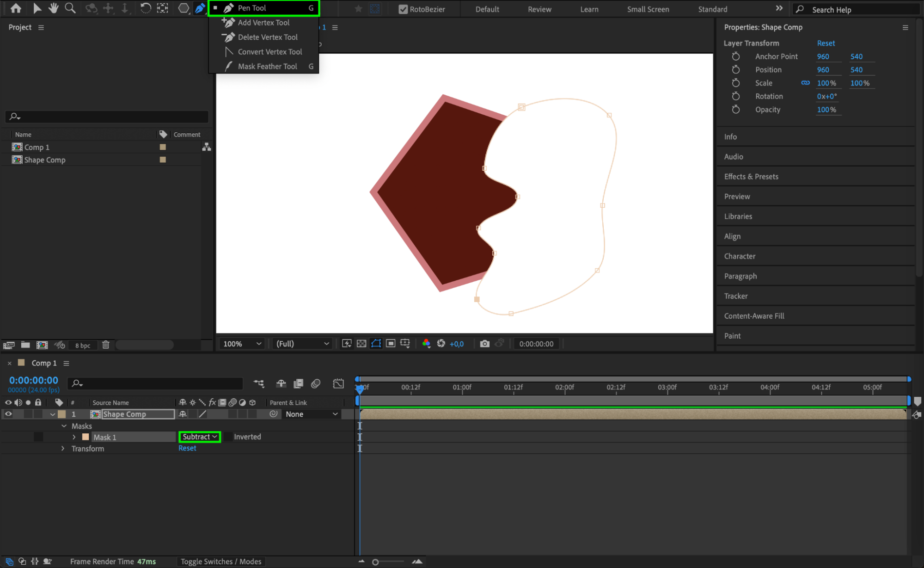The width and height of the screenshot is (924, 568).
Task: Click the Mask 1 color swatch
Action: pyautogui.click(x=86, y=437)
